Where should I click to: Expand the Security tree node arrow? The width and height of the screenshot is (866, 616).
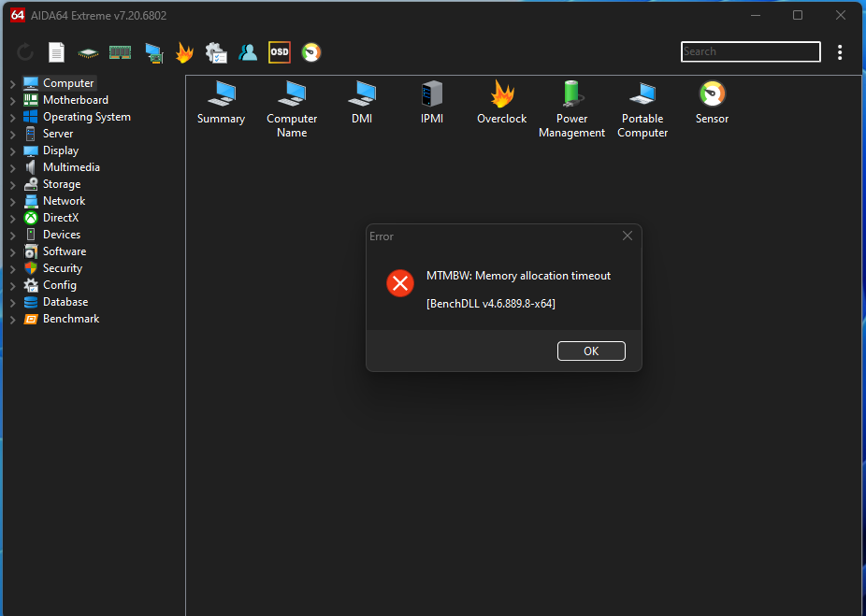13,269
